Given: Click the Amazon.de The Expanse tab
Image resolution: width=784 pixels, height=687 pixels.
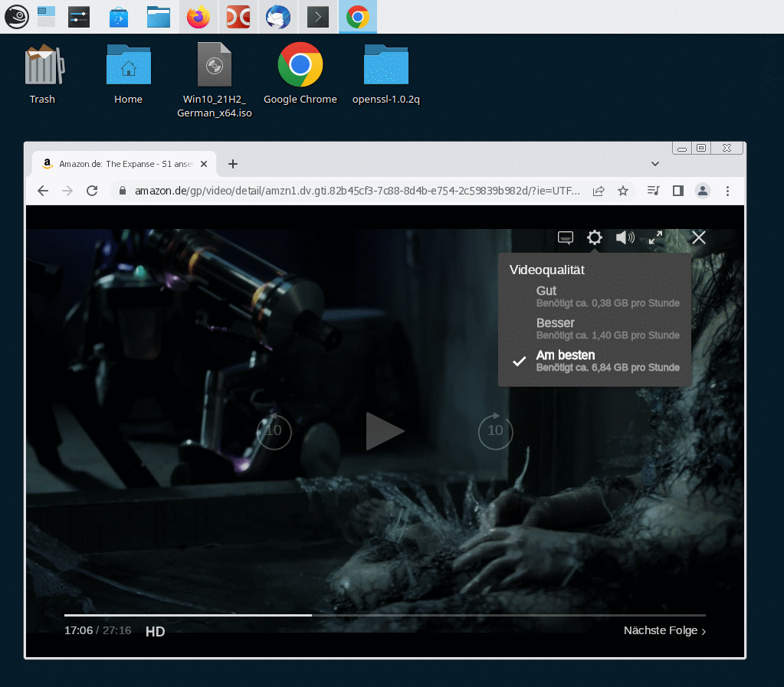Looking at the screenshot, I should click(124, 164).
